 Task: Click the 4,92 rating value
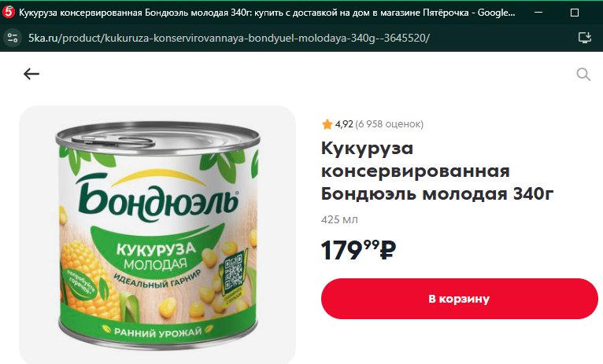tap(344, 124)
